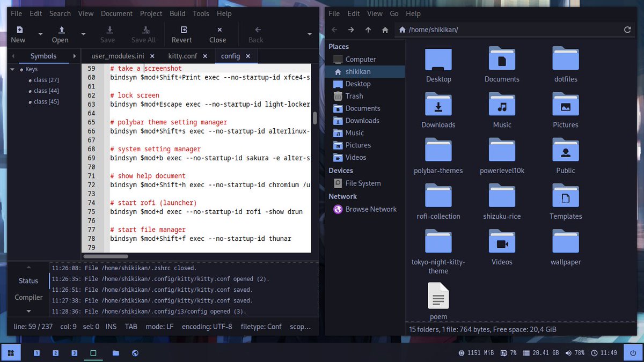Screen dimensions: 644x362
Task: Open the Build menu
Action: pyautogui.click(x=178, y=13)
